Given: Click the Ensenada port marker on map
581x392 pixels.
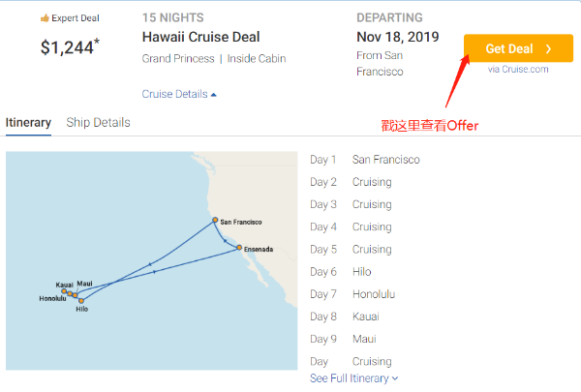Looking at the screenshot, I should click(x=239, y=248).
